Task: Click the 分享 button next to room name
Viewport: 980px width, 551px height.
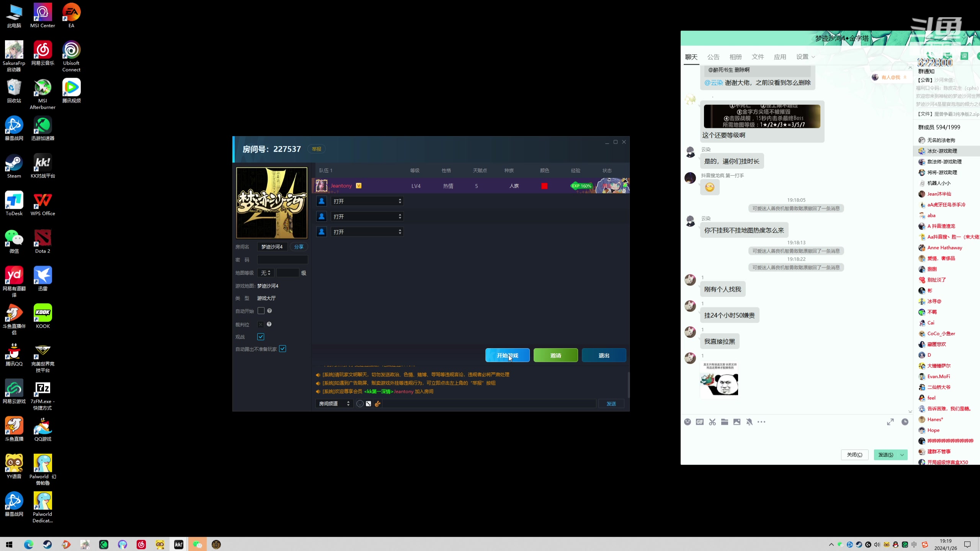Action: tap(299, 247)
